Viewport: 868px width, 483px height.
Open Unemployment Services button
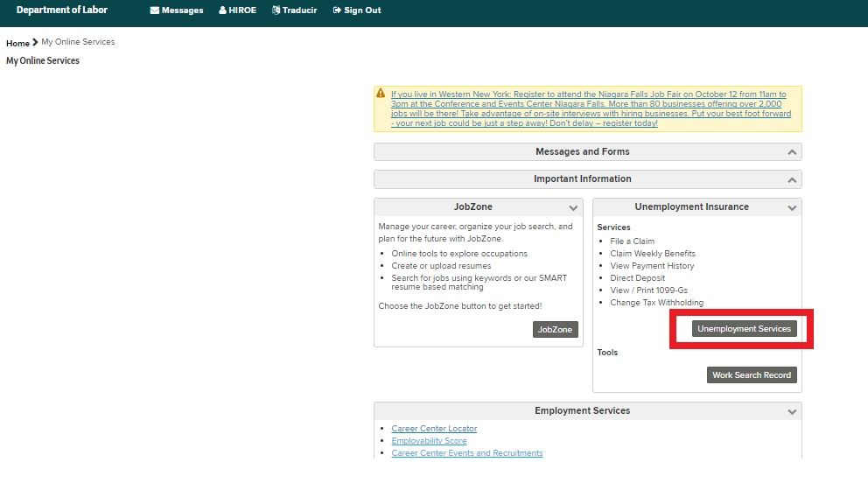coord(744,329)
